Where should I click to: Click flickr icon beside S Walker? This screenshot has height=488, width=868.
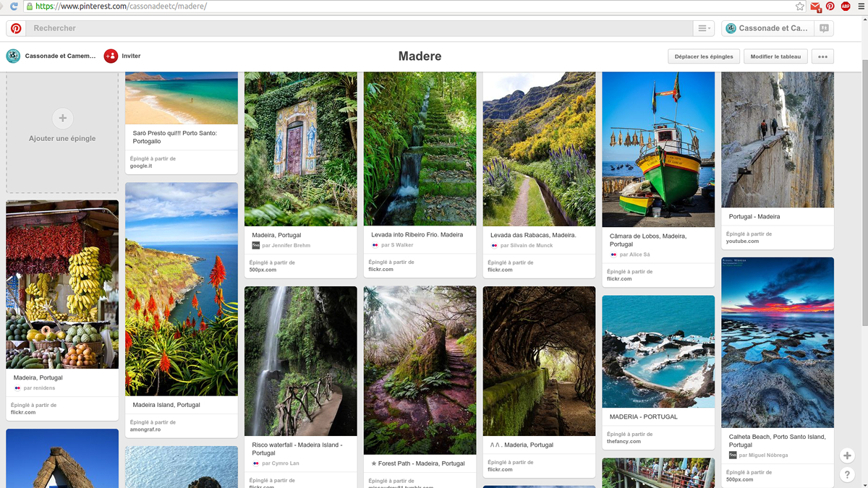pyautogui.click(x=375, y=245)
